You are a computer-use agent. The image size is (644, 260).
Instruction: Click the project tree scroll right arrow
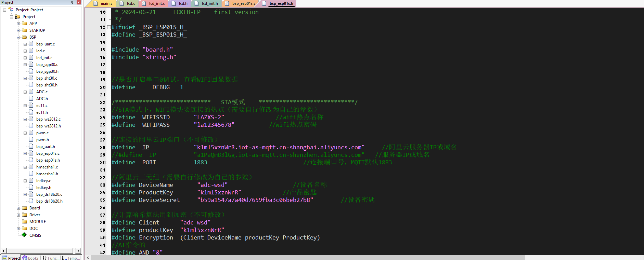click(x=78, y=251)
